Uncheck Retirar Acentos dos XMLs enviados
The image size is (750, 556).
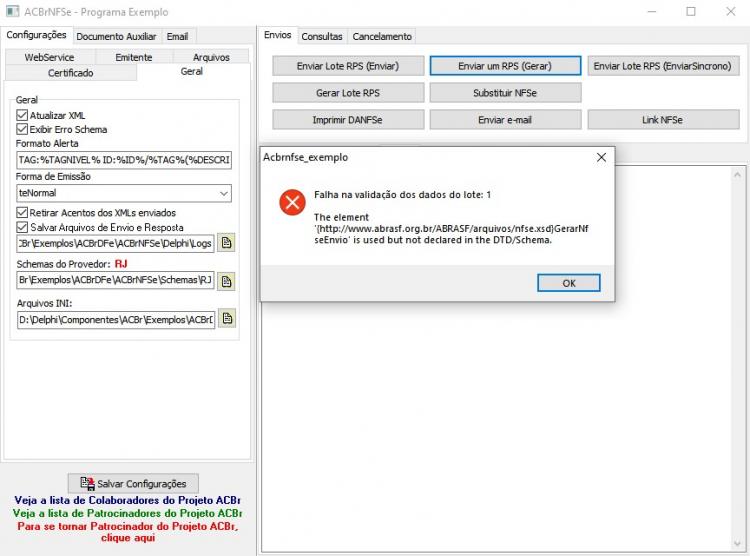point(22,212)
